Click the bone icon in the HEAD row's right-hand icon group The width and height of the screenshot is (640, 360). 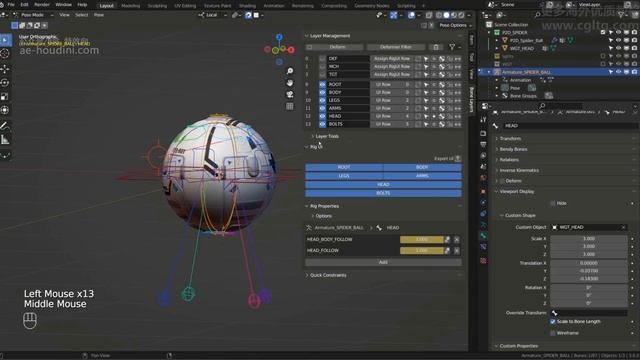(x=442, y=116)
